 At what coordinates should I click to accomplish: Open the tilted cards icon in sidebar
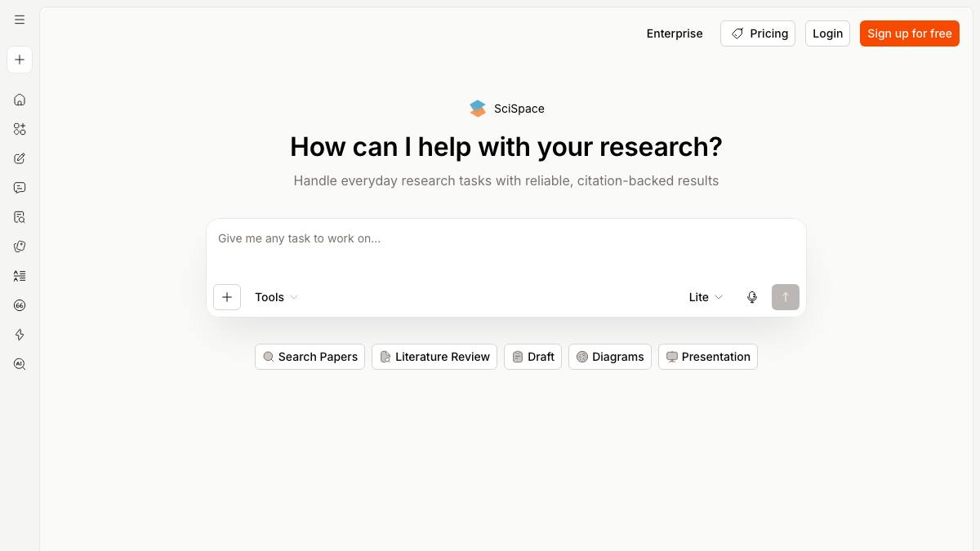20,247
